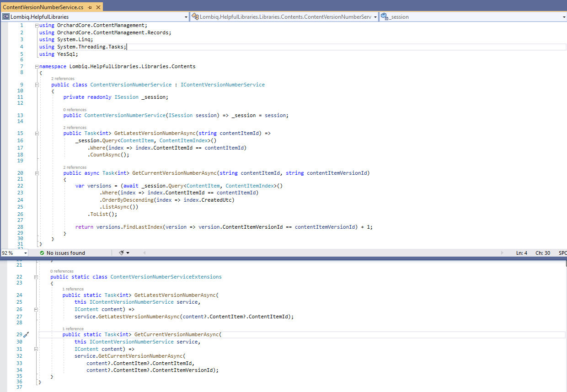Click ListAsync call on line 25
This screenshot has height=392, width=567.
[x=116, y=207]
